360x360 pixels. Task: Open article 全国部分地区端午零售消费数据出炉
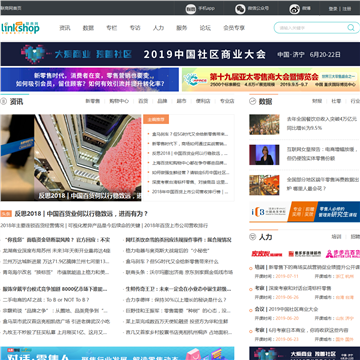(323, 184)
